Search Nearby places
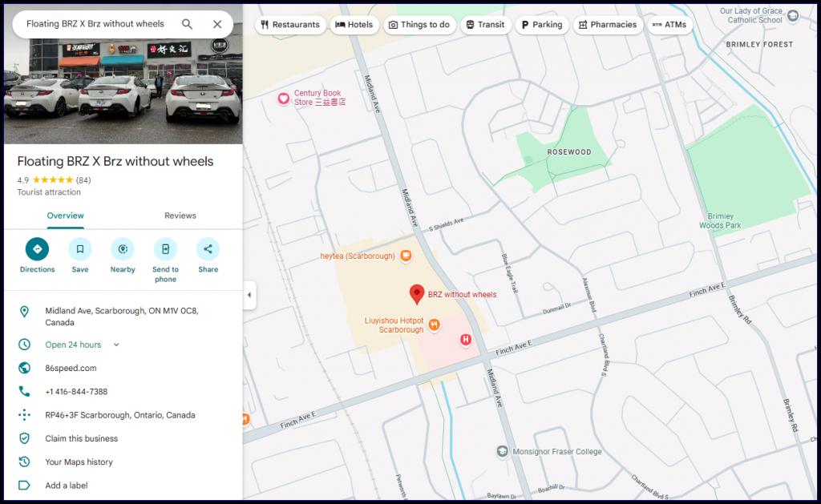This screenshot has height=504, width=821. click(123, 249)
